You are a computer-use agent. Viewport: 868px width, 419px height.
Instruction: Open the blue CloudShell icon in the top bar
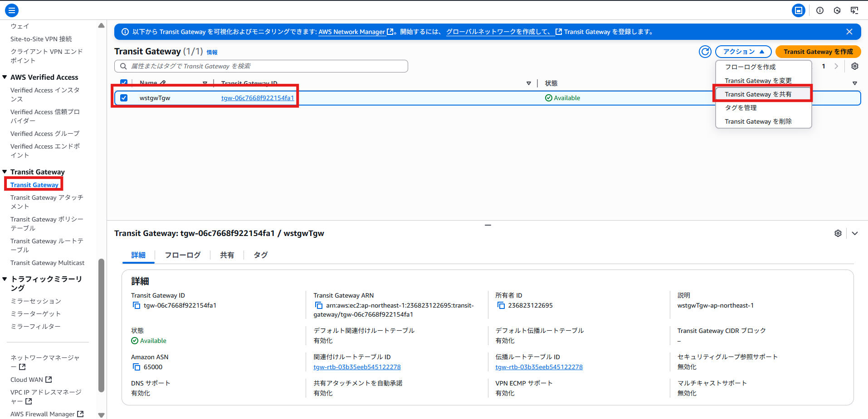click(x=799, y=10)
